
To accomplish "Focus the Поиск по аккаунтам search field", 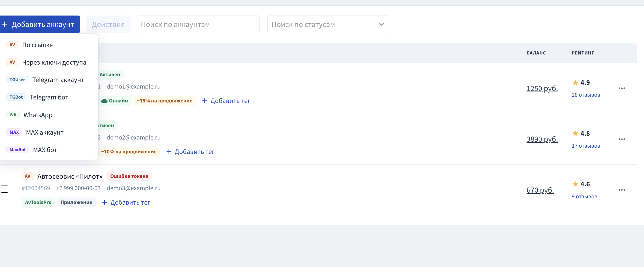I will (x=198, y=25).
